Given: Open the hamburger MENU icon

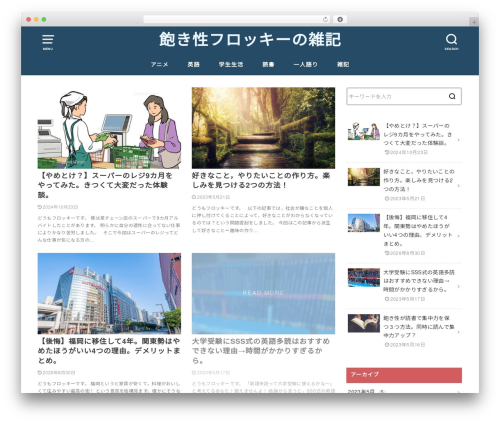Looking at the screenshot, I should [x=48, y=42].
